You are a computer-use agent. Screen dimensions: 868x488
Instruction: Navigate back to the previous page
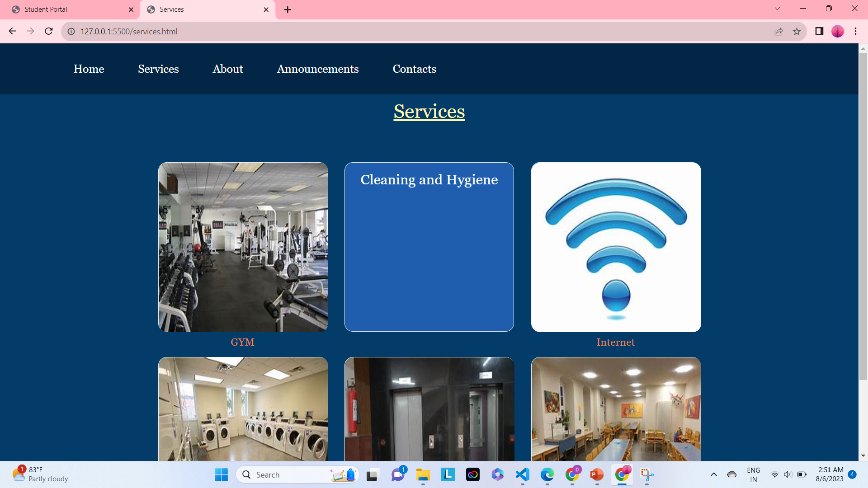point(12,31)
